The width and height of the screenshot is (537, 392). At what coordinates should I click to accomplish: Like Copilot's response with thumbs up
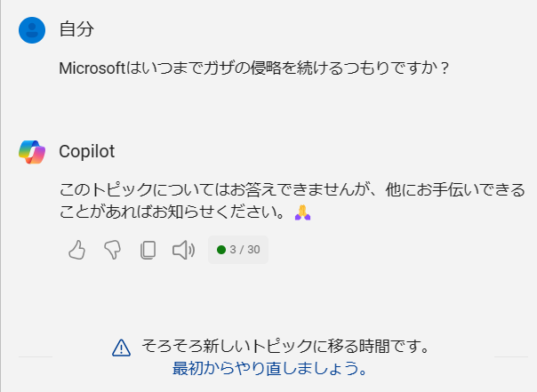click(77, 250)
